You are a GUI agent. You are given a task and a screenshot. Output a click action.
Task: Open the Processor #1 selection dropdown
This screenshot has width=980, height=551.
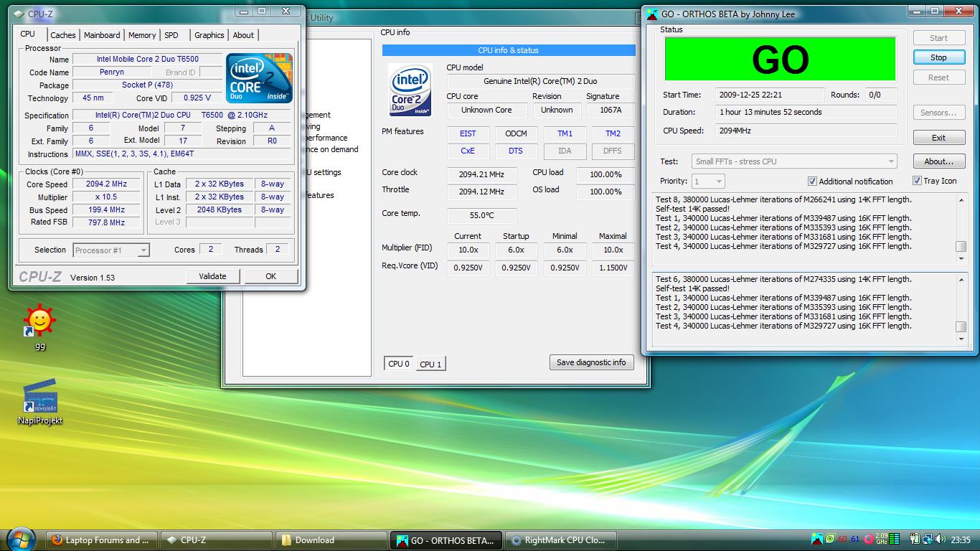[111, 250]
